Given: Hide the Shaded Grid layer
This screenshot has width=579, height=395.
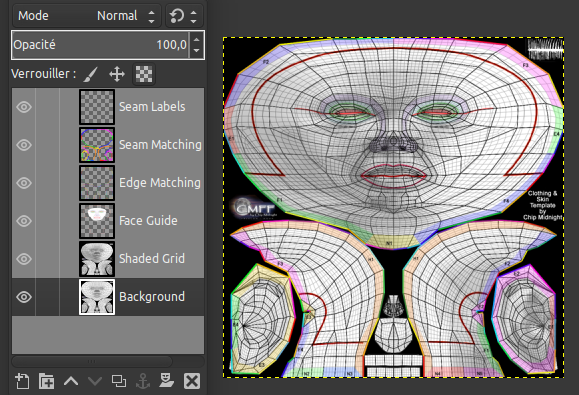Looking at the screenshot, I should pos(24,259).
